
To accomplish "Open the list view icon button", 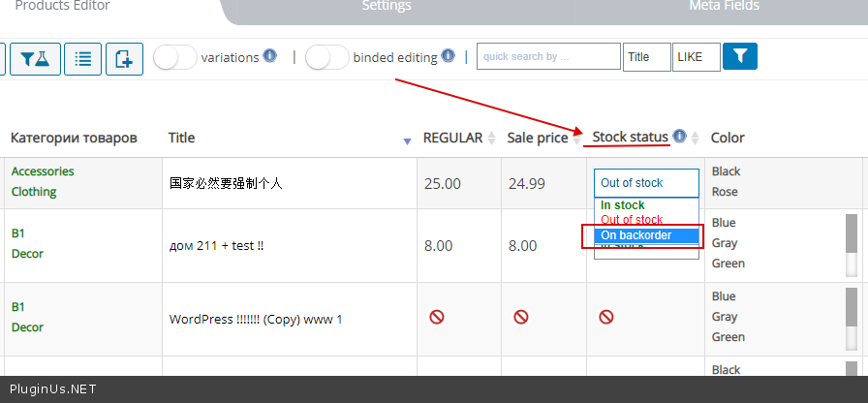I will coord(83,58).
